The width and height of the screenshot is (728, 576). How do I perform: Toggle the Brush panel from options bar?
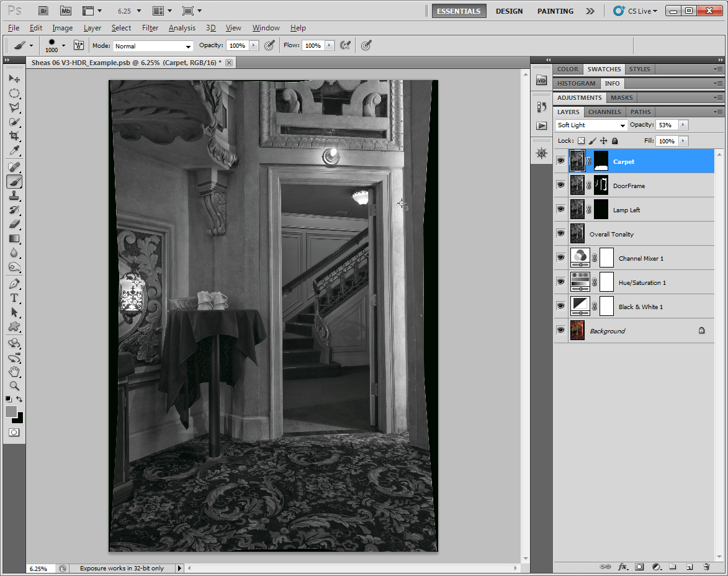[x=79, y=45]
